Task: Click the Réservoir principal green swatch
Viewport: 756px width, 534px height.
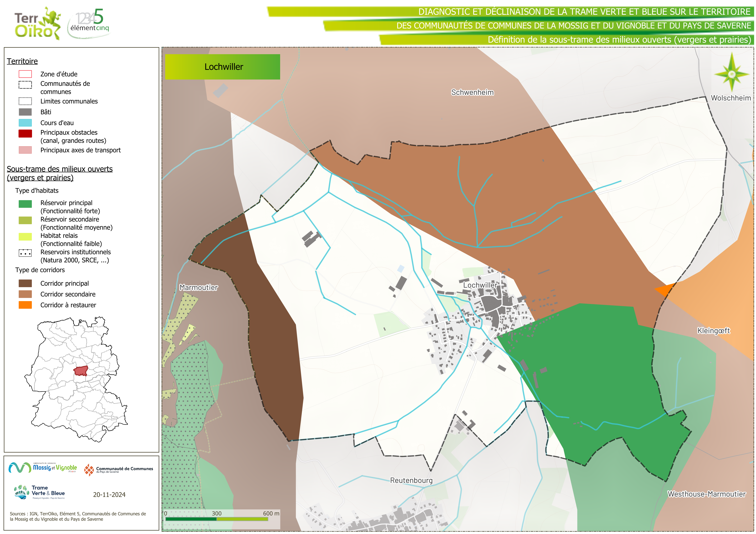Action: [x=25, y=204]
